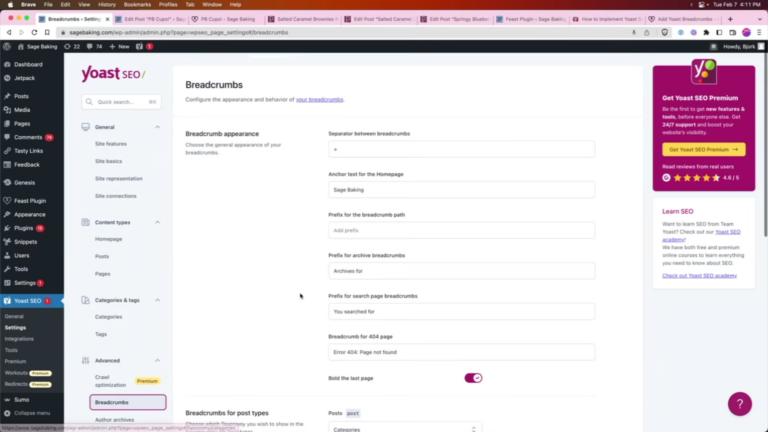Click the round help question mark button
The image size is (768, 432).
740,404
